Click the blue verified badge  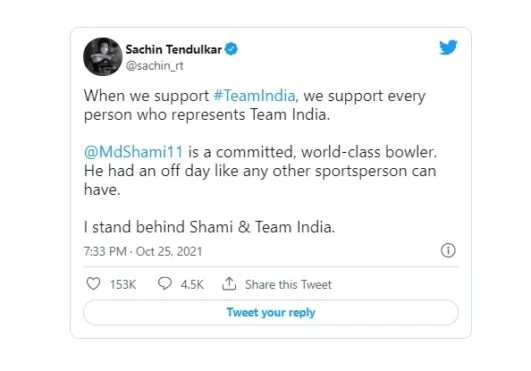pos(231,49)
